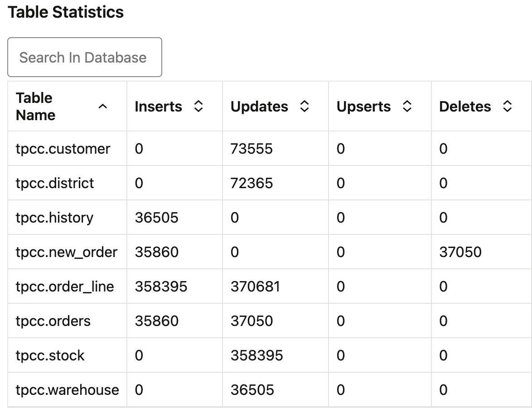Screen dimensions: 532x408
Task: Click the 37050 Deletes value for tpcc.new_order
Action: click(x=460, y=252)
